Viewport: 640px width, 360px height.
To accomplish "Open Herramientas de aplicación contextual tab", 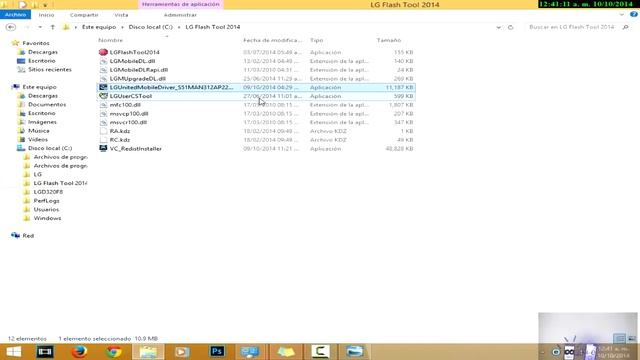I will point(180,4).
